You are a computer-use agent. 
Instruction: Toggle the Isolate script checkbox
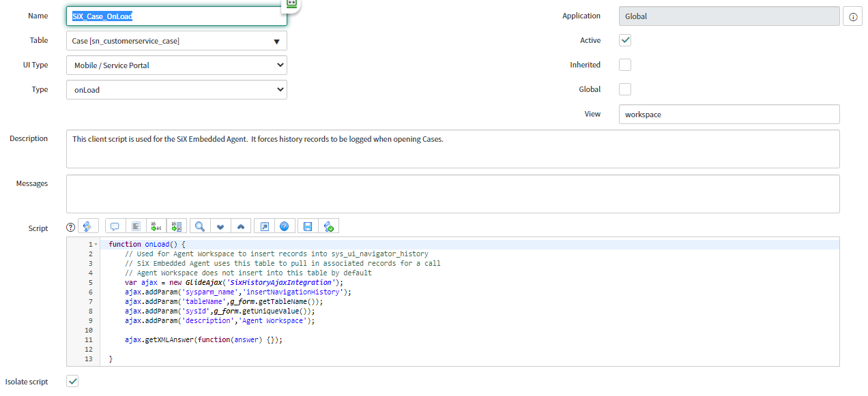[72, 381]
